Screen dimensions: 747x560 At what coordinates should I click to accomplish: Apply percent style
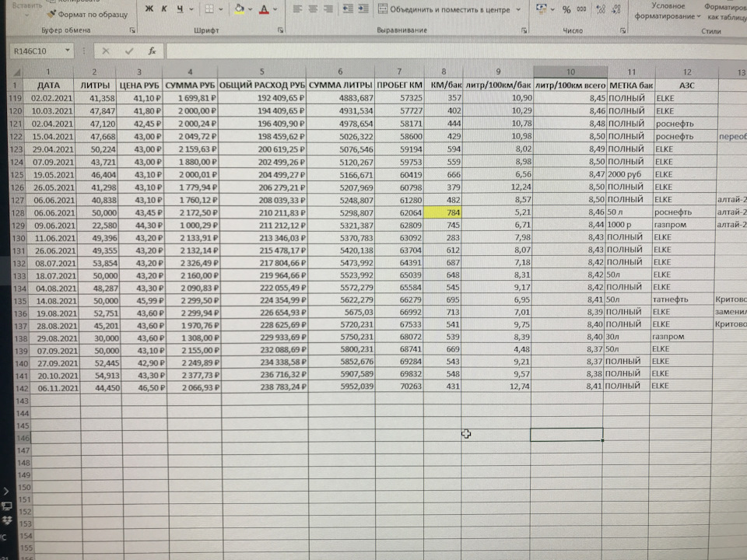click(566, 9)
